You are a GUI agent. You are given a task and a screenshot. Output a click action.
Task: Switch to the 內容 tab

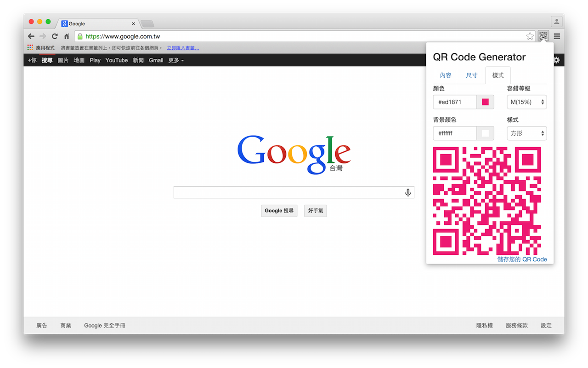coord(446,75)
